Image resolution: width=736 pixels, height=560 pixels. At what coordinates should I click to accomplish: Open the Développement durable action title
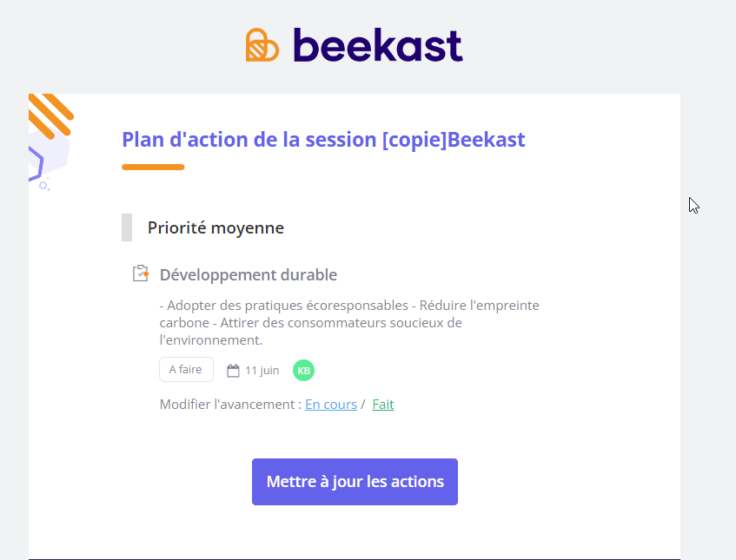(249, 275)
